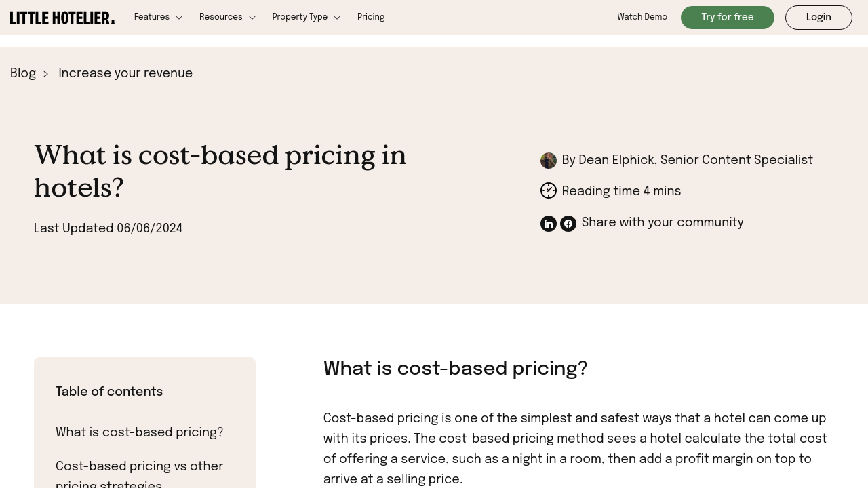Viewport: 868px width, 488px height.
Task: Open Increase your revenue breadcrumb
Action: pyautogui.click(x=125, y=73)
